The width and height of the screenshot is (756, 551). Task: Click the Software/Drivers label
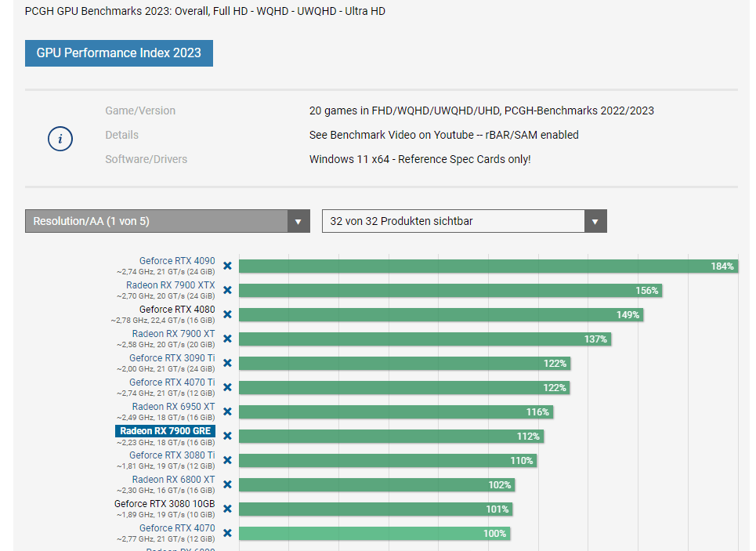tap(146, 159)
